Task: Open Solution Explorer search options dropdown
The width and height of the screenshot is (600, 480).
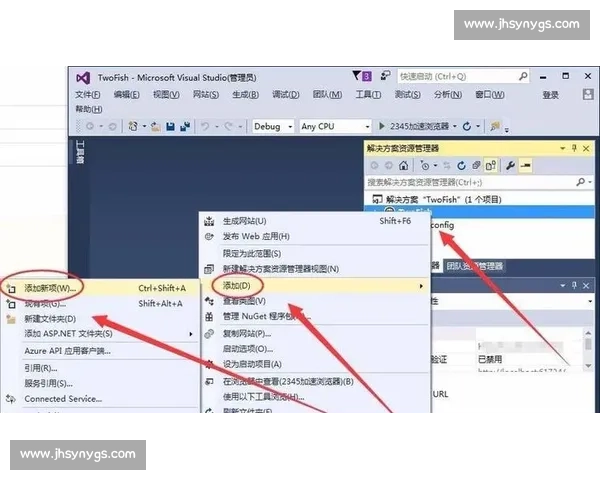Action: point(592,182)
